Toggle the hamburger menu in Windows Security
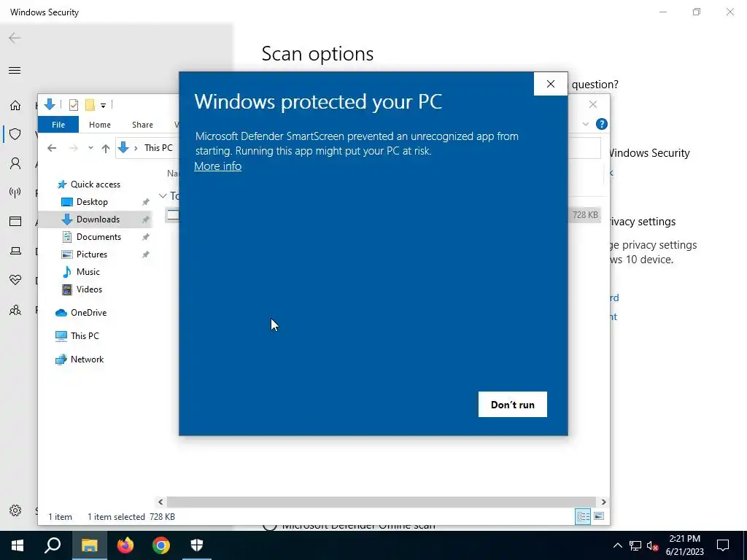 pyautogui.click(x=15, y=71)
